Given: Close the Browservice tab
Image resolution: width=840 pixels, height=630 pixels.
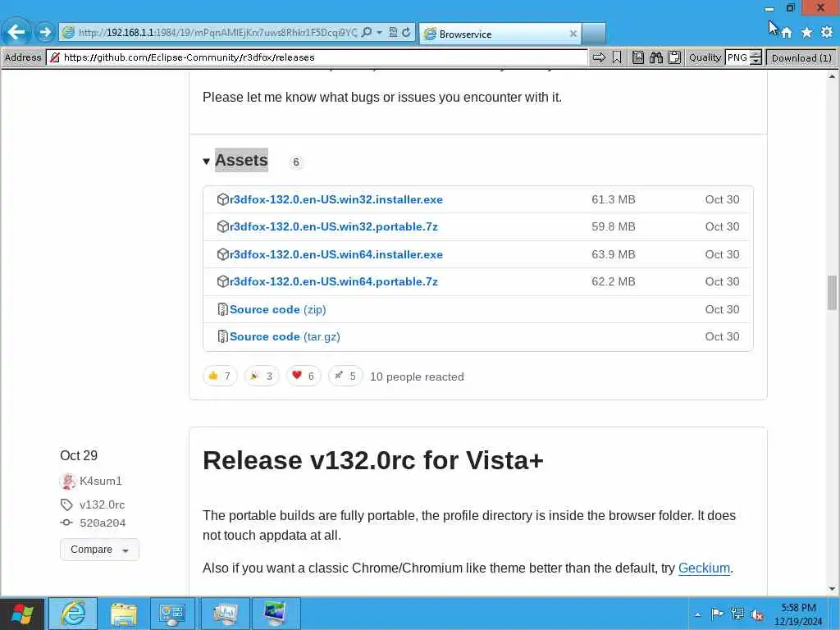Looking at the screenshot, I should (x=573, y=34).
